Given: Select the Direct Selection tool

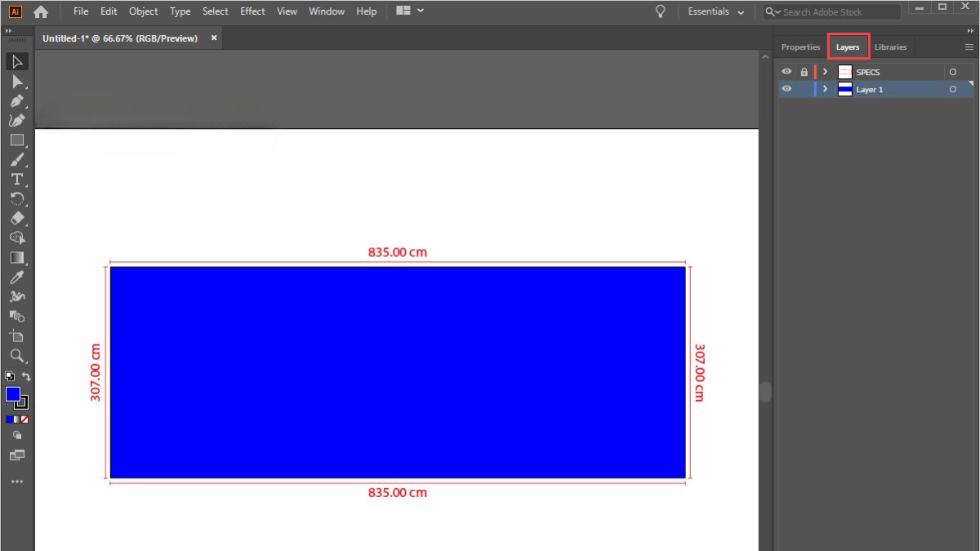Looking at the screenshot, I should coord(17,81).
